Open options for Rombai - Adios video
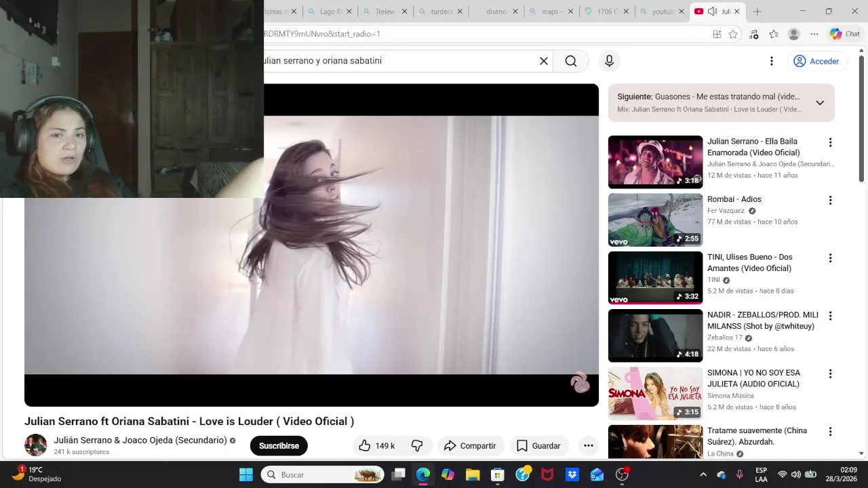 point(830,200)
